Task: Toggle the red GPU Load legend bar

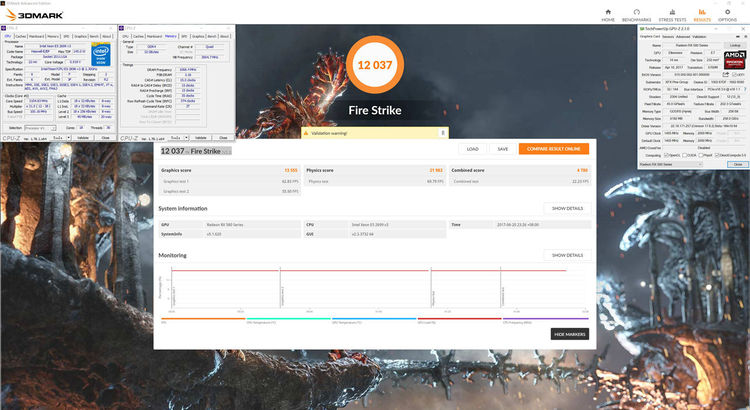Action: pos(460,318)
